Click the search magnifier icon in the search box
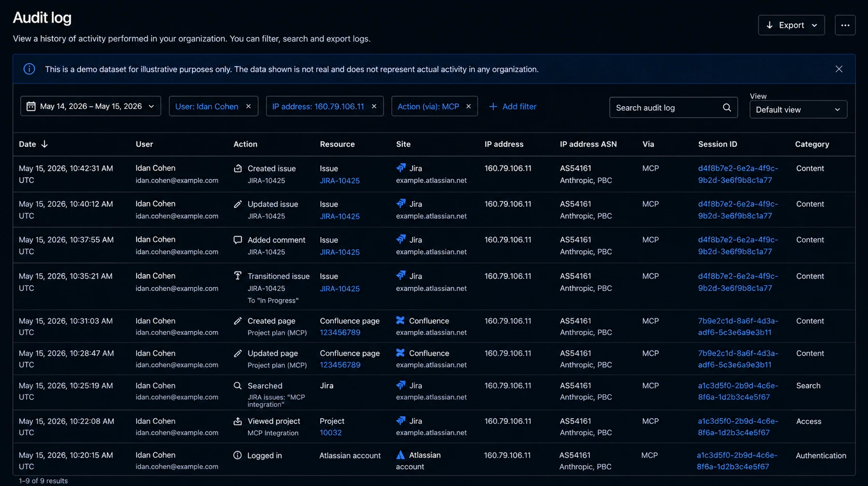 727,108
